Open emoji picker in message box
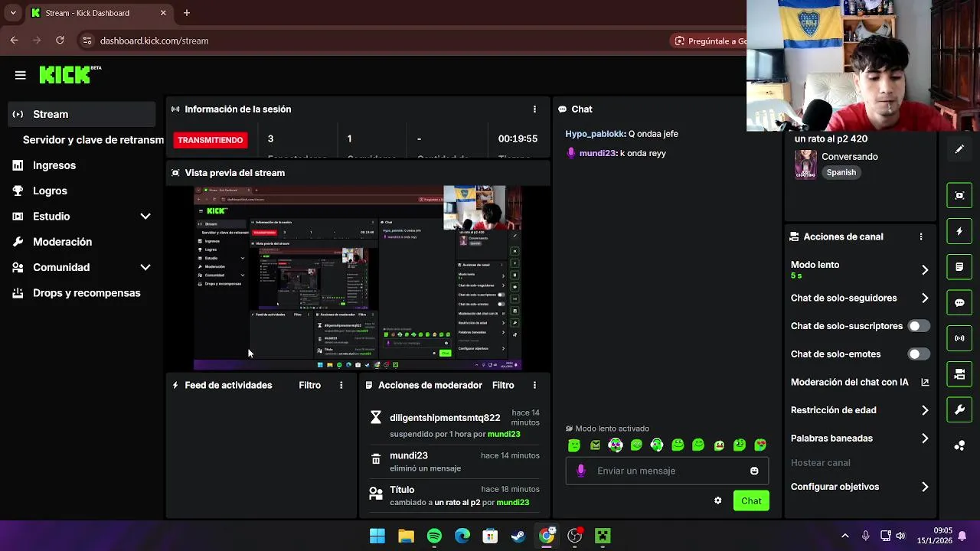Viewport: 980px width, 551px height. pos(754,471)
